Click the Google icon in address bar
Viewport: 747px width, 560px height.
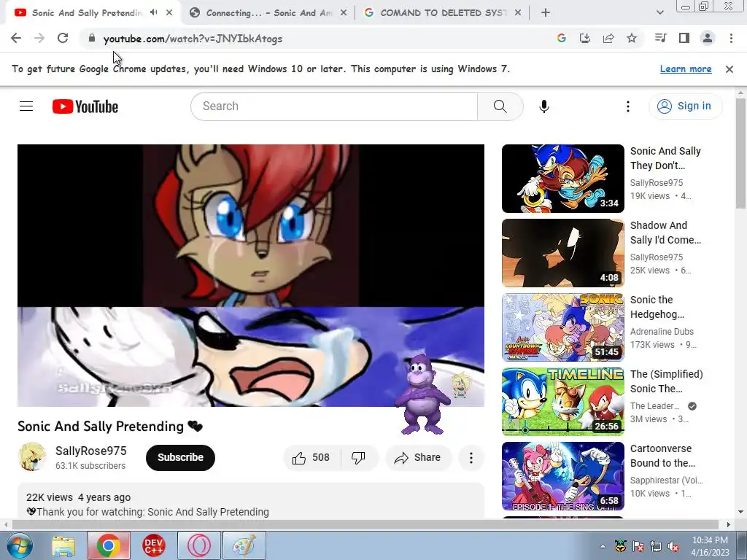tap(562, 38)
